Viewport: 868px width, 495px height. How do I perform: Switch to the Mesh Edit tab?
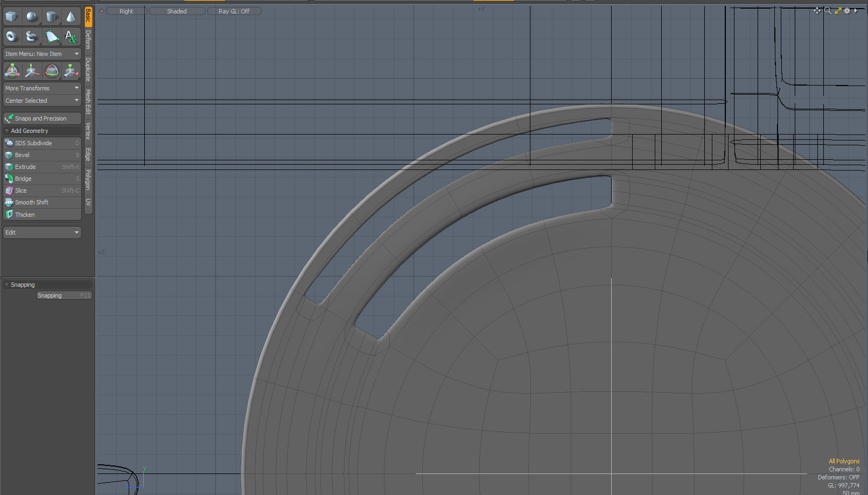(x=88, y=102)
